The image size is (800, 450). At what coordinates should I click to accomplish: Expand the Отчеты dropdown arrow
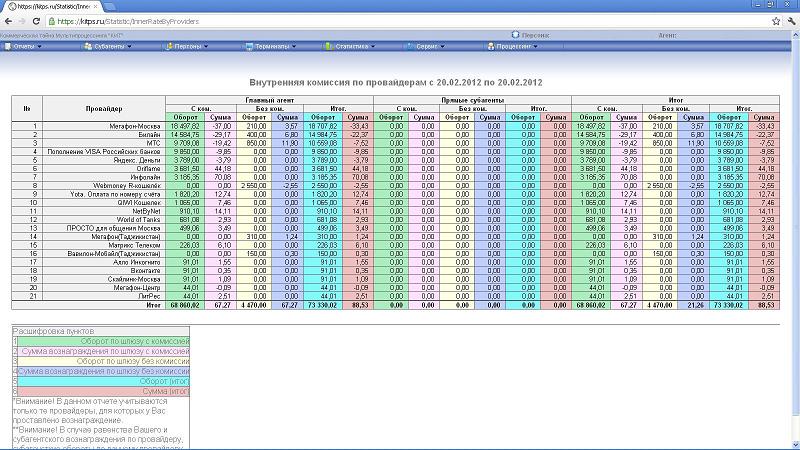point(39,46)
